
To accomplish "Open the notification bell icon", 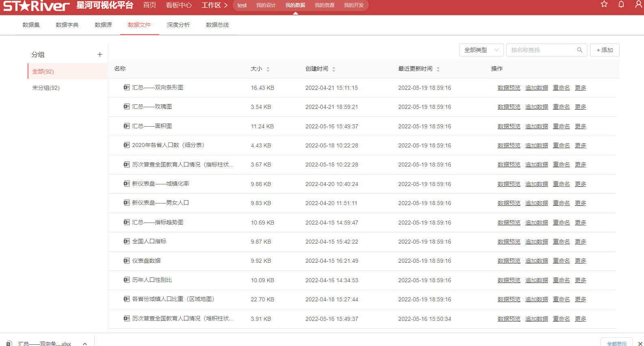I will tap(621, 4).
